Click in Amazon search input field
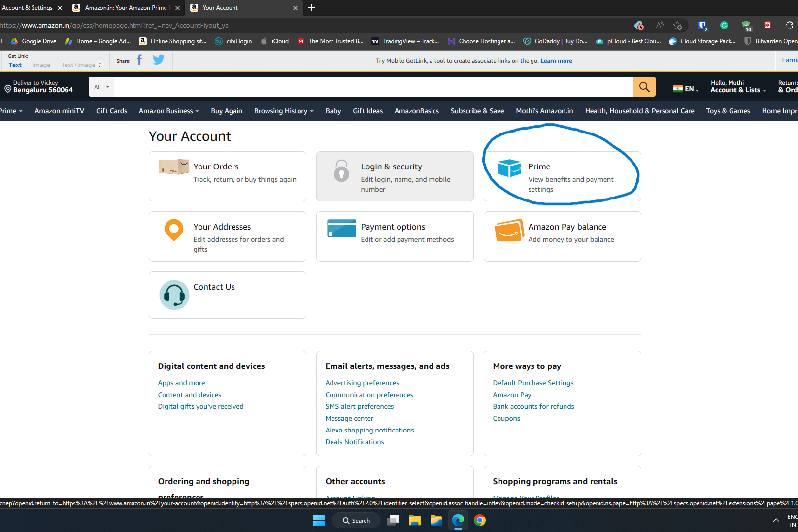This screenshot has width=798, height=532. [373, 87]
